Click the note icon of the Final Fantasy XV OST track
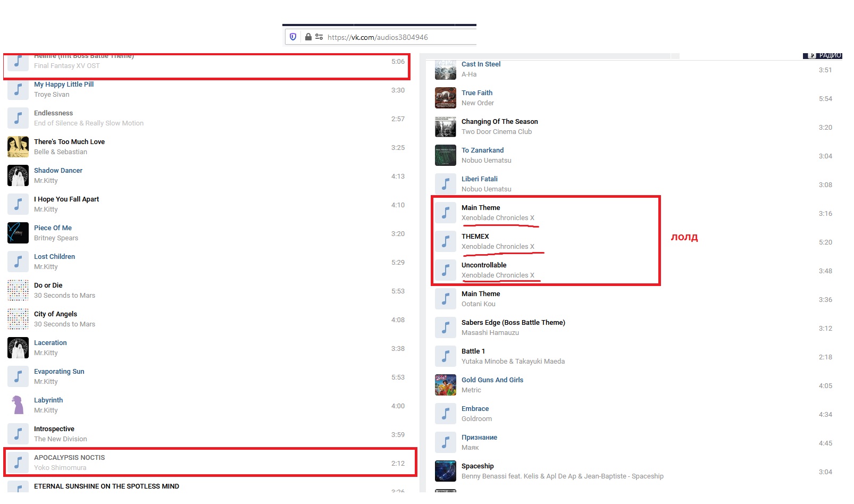Image resolution: width=854 pixels, height=504 pixels. tap(18, 62)
